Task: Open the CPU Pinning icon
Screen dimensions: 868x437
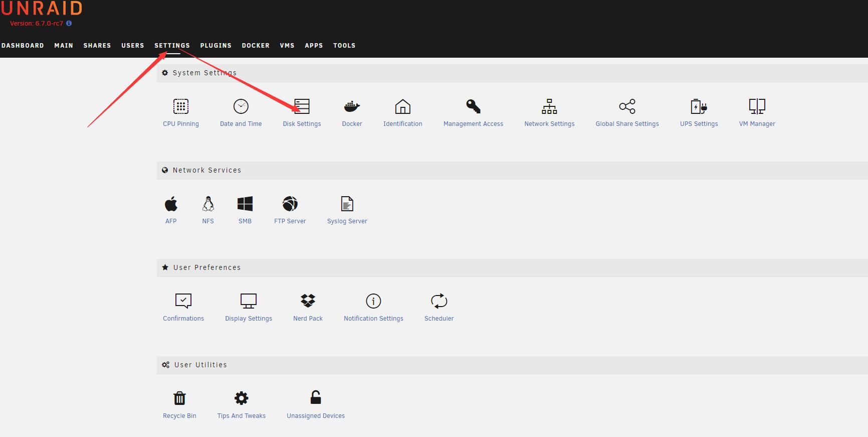Action: [181, 106]
